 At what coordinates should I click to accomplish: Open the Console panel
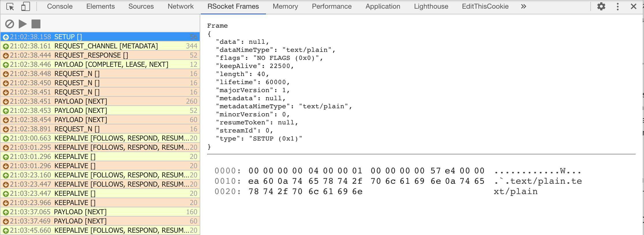(59, 6)
